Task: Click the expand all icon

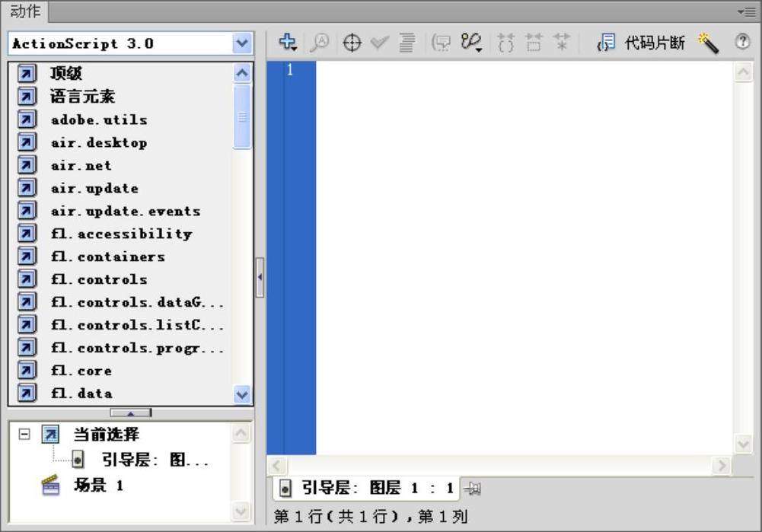Action: [562, 43]
